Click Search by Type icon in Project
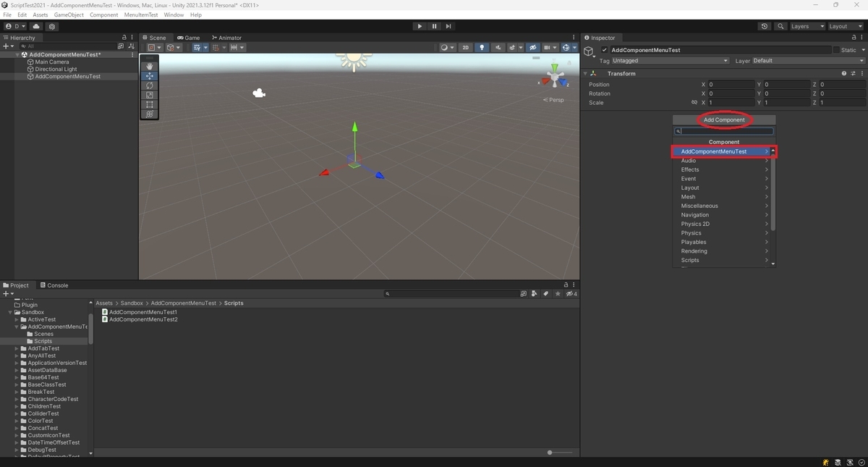 [535, 294]
